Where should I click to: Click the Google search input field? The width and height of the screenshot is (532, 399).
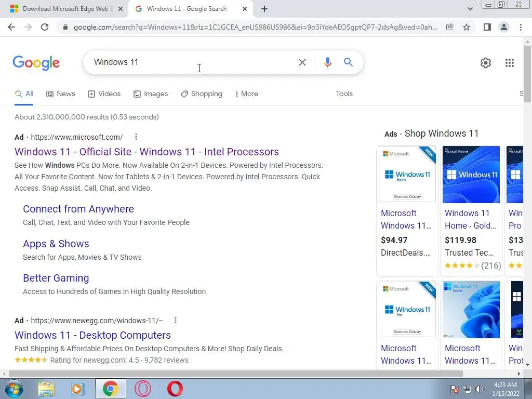193,62
